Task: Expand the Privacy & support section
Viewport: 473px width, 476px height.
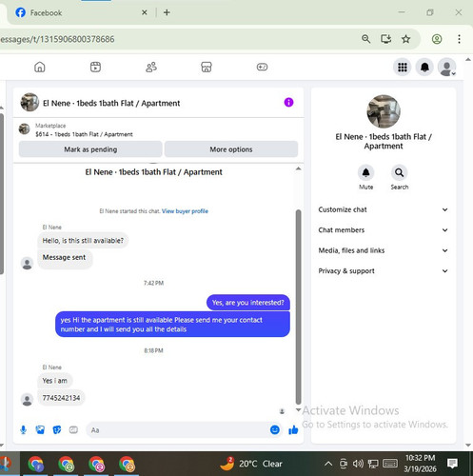Action: pyautogui.click(x=384, y=271)
